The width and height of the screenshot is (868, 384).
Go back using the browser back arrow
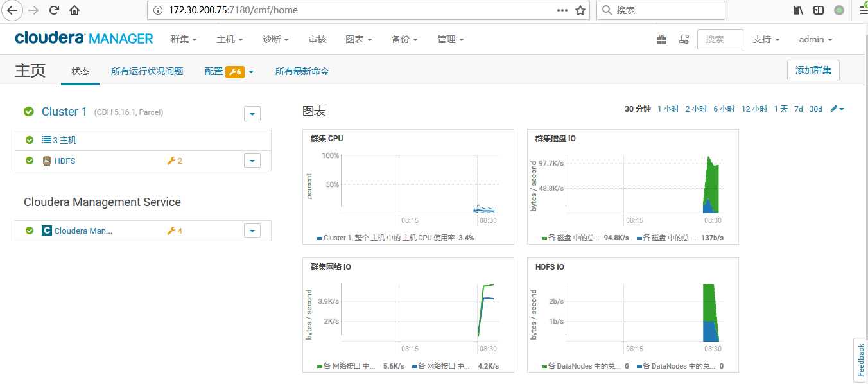pyautogui.click(x=13, y=10)
